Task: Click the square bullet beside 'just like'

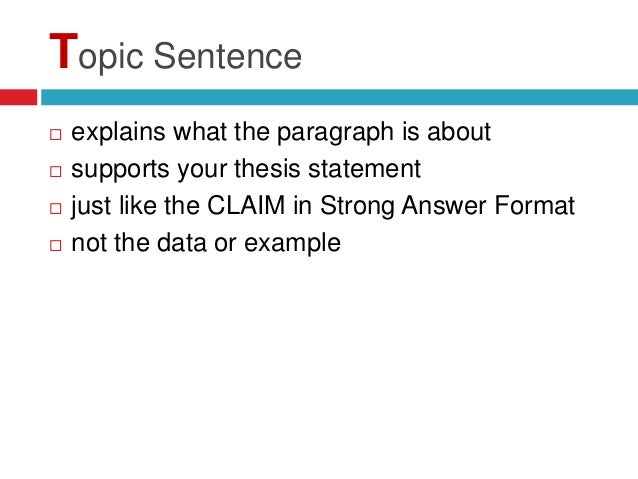Action: click(x=56, y=208)
